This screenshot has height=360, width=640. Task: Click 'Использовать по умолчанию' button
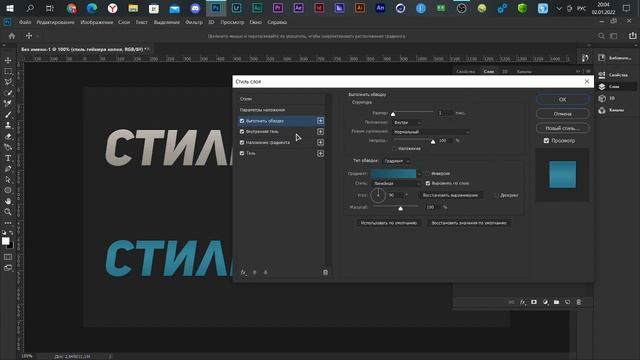pyautogui.click(x=389, y=223)
